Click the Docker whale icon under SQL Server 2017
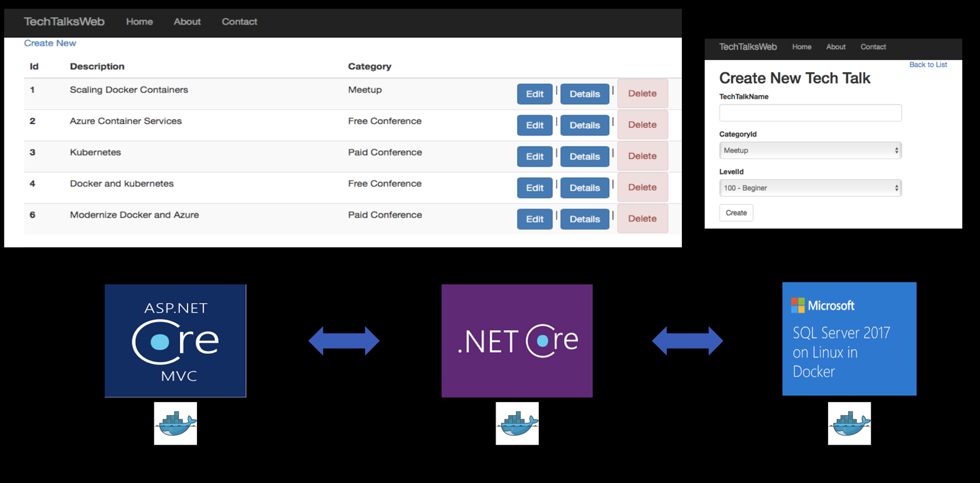Screen dimensions: 980x483 point(849,423)
